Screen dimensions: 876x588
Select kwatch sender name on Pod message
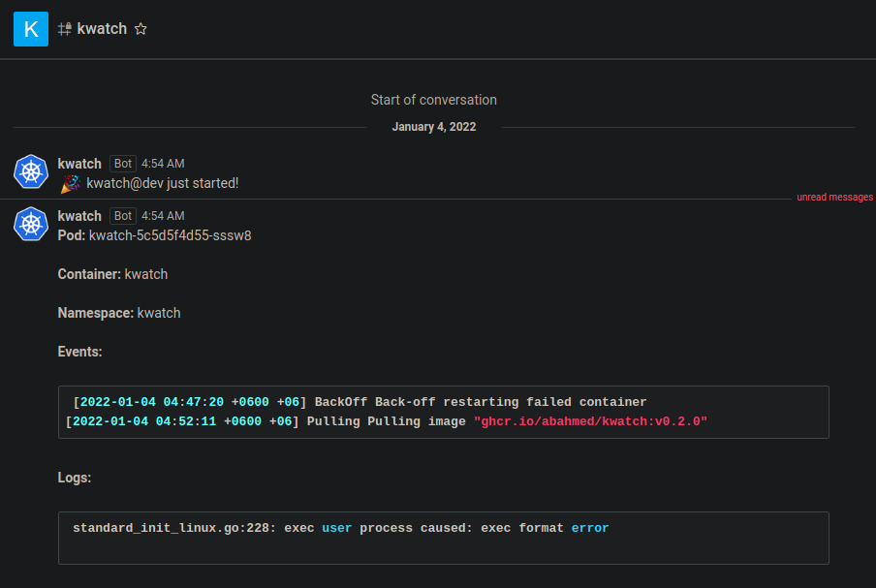[79, 216]
